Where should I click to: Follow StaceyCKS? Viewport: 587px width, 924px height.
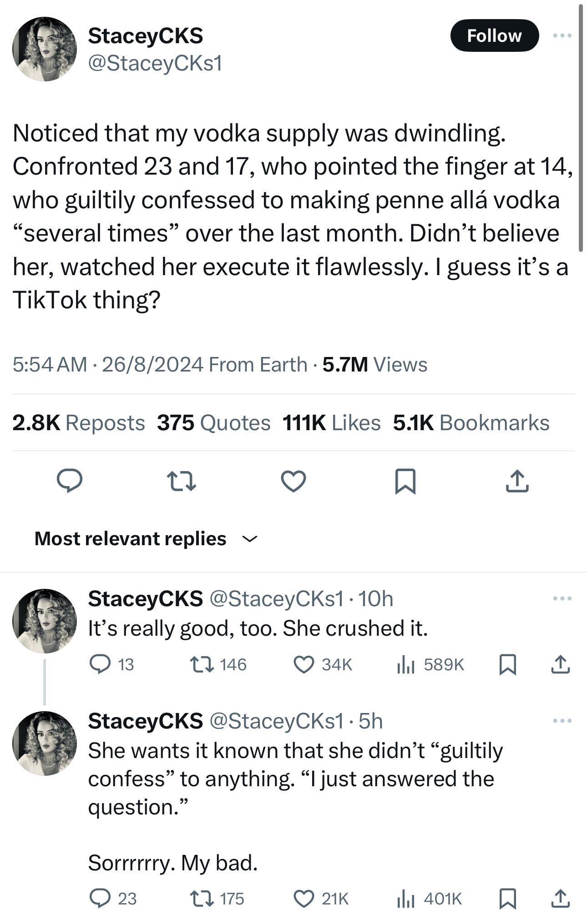pyautogui.click(x=494, y=35)
